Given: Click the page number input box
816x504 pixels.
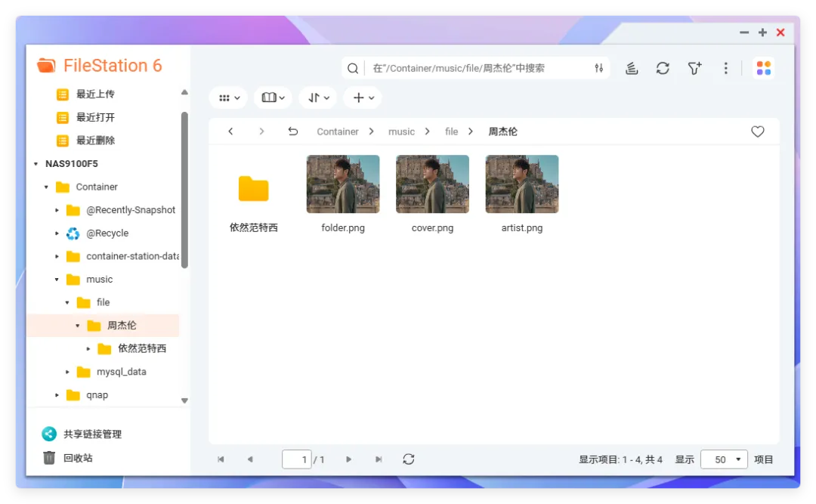Looking at the screenshot, I should pyautogui.click(x=297, y=459).
